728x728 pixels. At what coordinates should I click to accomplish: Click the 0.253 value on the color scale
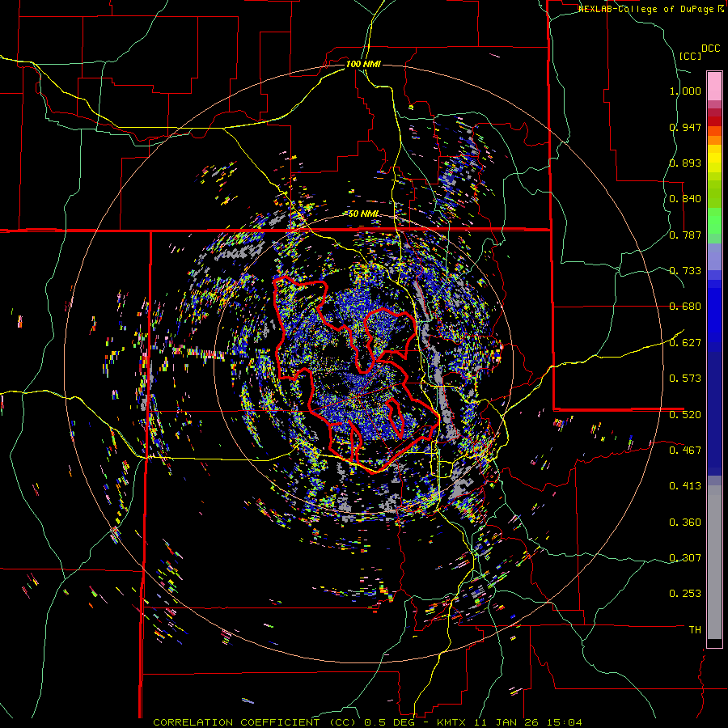(685, 594)
